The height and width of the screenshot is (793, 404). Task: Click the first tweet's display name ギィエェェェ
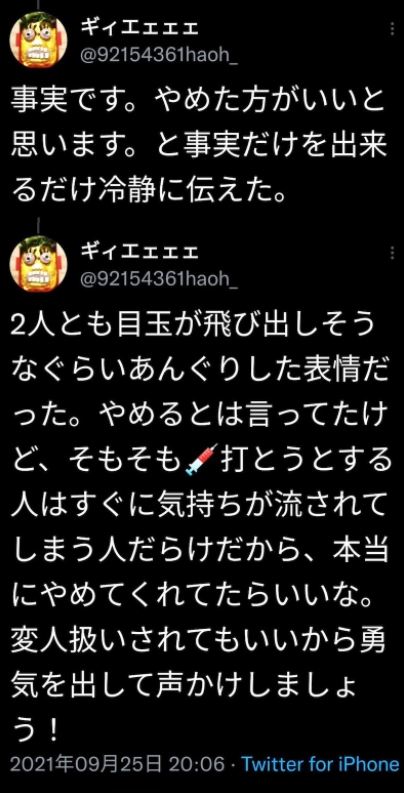pyautogui.click(x=140, y=29)
